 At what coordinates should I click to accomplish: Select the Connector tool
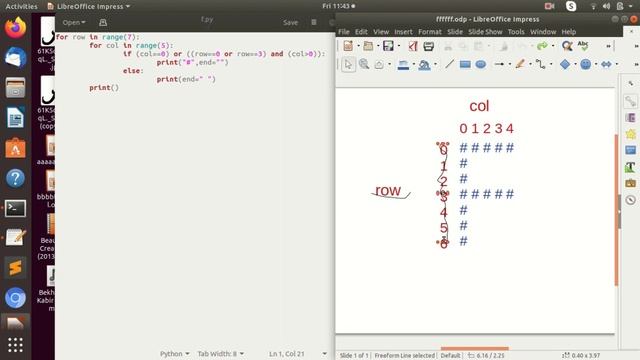pos(540,64)
